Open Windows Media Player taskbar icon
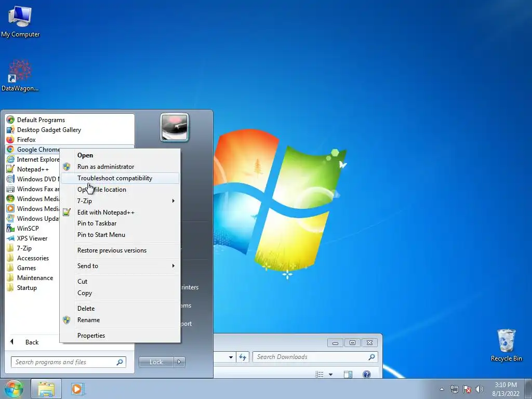 [78, 389]
